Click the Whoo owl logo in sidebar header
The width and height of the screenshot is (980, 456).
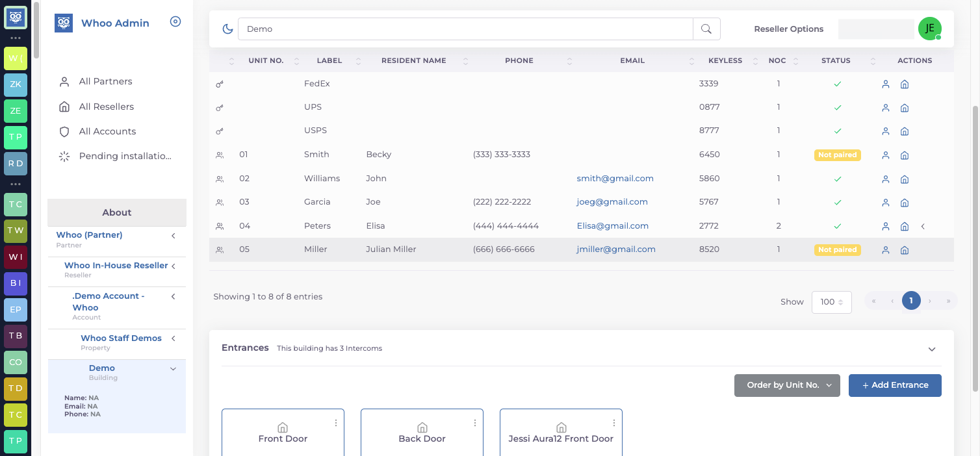pyautogui.click(x=64, y=23)
